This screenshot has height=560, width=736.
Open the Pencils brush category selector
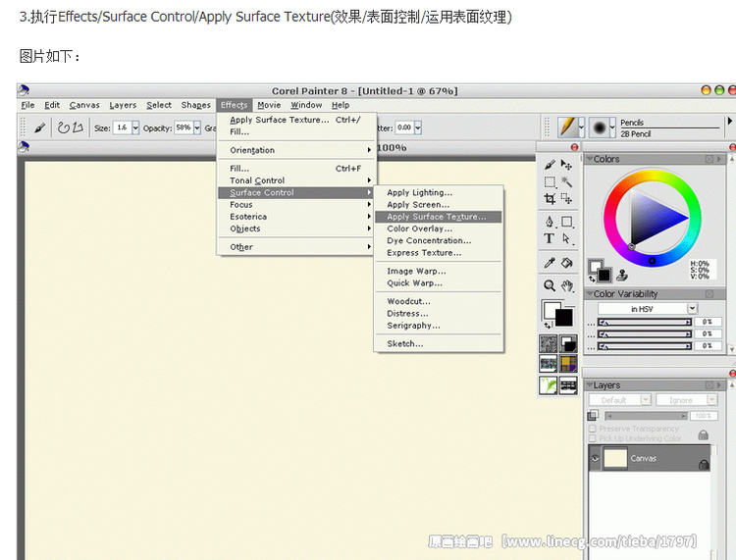point(571,127)
